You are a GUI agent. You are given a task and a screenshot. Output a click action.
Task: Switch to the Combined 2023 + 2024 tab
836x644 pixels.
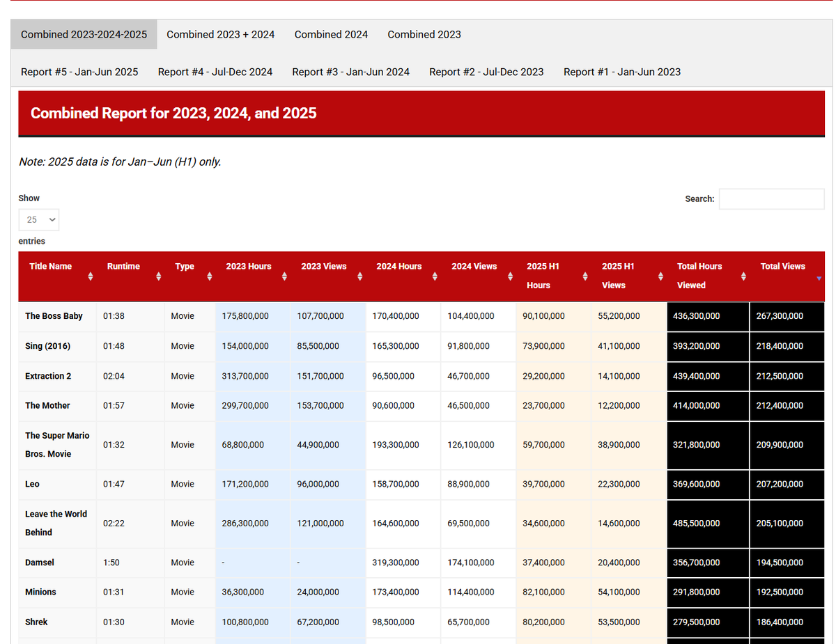pos(220,34)
